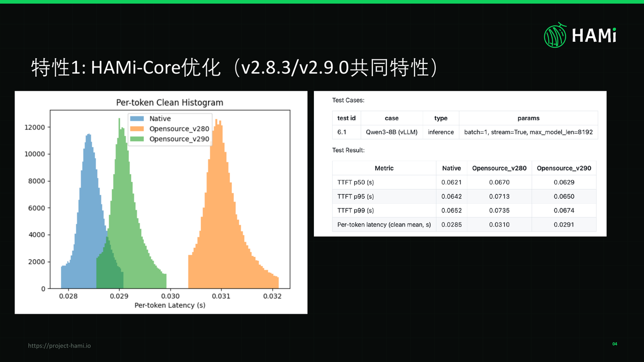Screen dimensions: 644x362
Task: Click the 0.030 x-axis tick label
Action: 171,297
